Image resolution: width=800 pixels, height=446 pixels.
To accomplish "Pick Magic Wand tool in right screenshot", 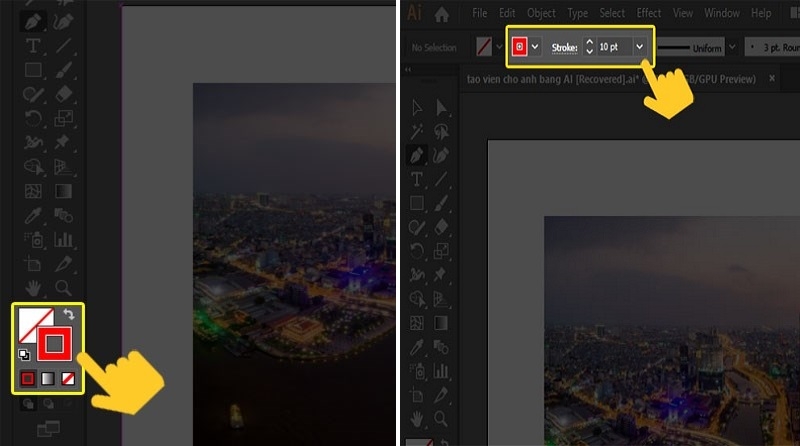I will (416, 132).
